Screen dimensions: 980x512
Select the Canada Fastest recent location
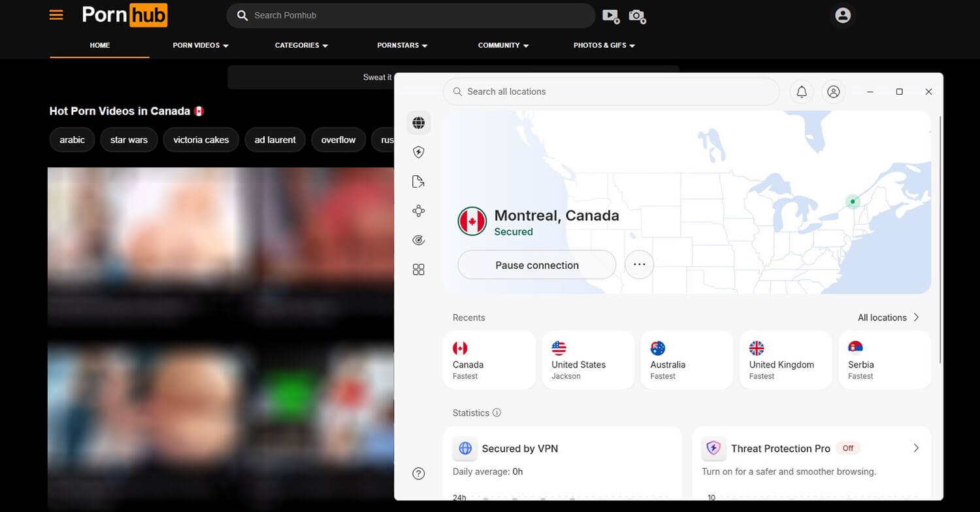click(489, 360)
